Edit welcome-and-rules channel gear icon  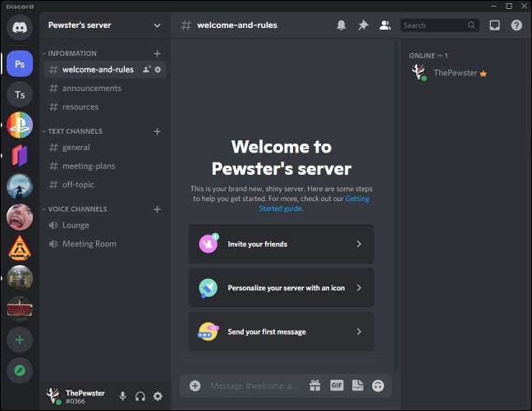[x=158, y=70]
